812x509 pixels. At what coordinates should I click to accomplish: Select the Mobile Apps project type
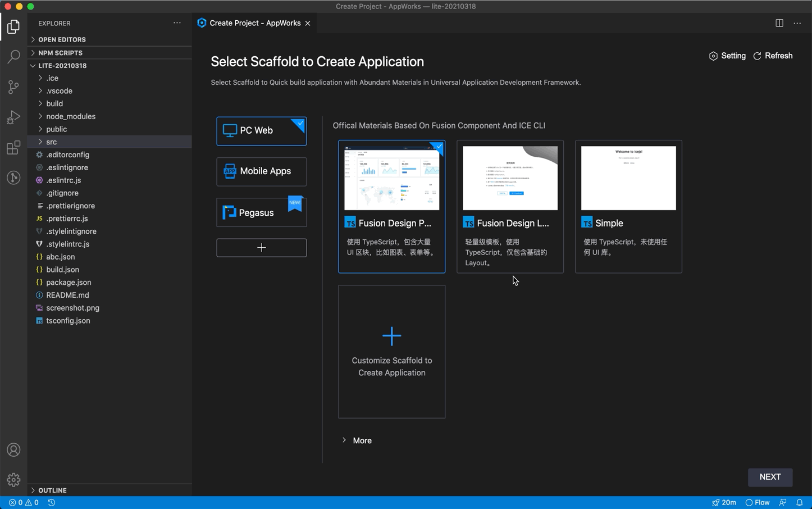pos(262,171)
